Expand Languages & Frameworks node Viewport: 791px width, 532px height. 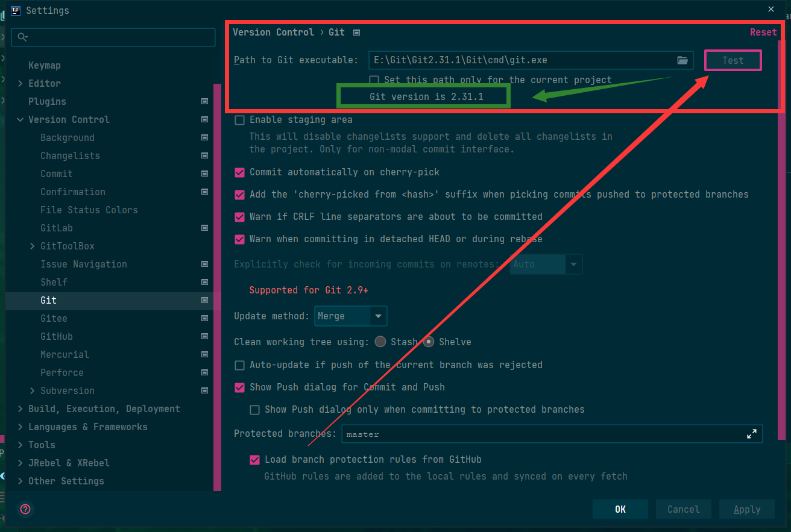[20, 427]
